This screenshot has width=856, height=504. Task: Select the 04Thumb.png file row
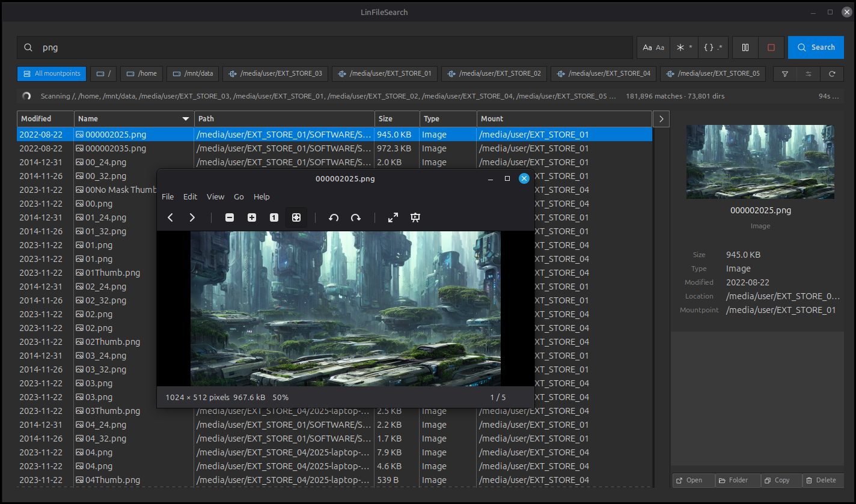[334, 480]
